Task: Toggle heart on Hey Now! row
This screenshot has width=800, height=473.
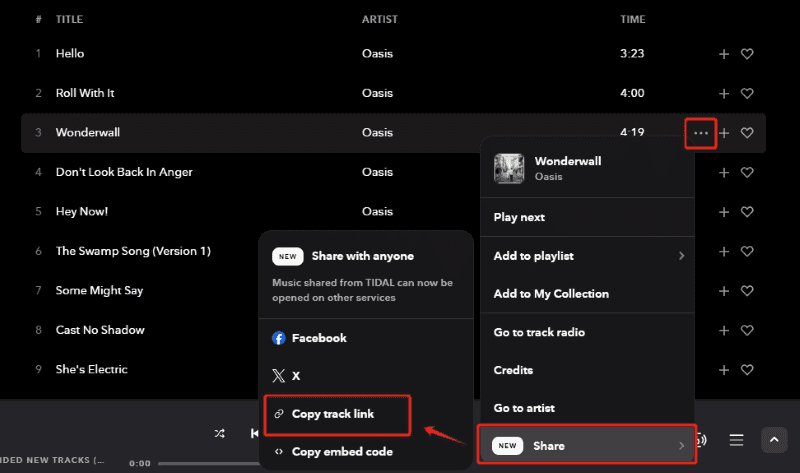Action: (x=747, y=212)
